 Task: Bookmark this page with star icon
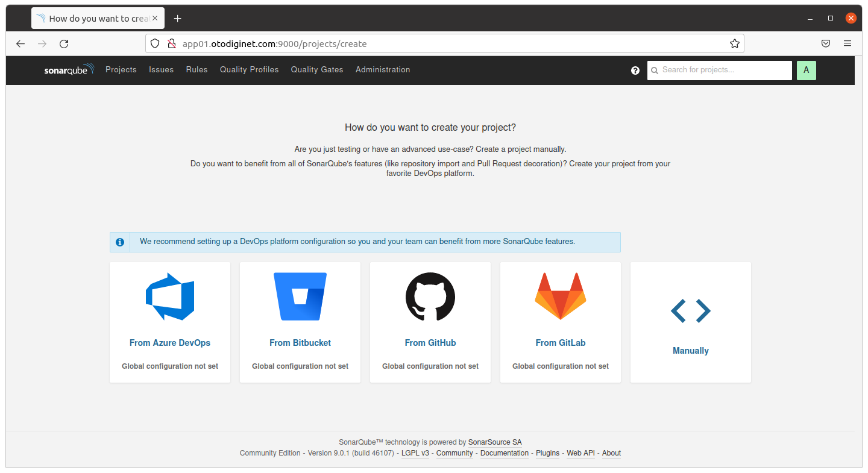click(x=734, y=44)
